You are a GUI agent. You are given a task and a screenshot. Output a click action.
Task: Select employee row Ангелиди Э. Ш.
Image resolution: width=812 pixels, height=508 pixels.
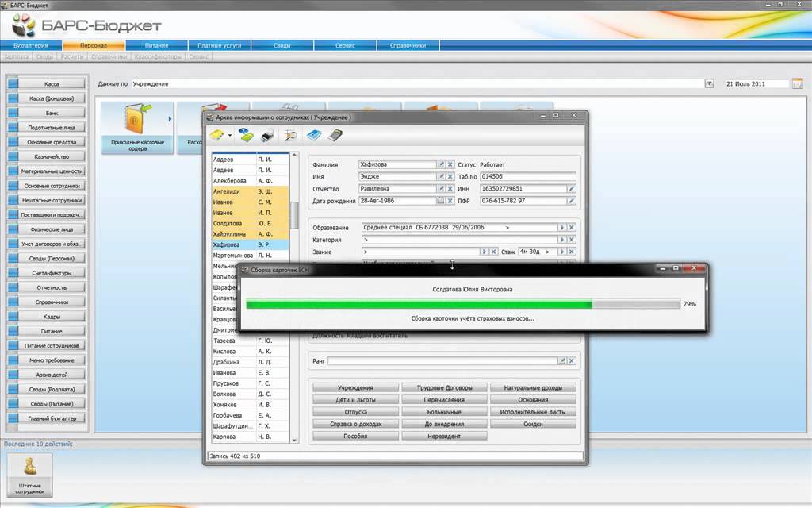point(250,191)
